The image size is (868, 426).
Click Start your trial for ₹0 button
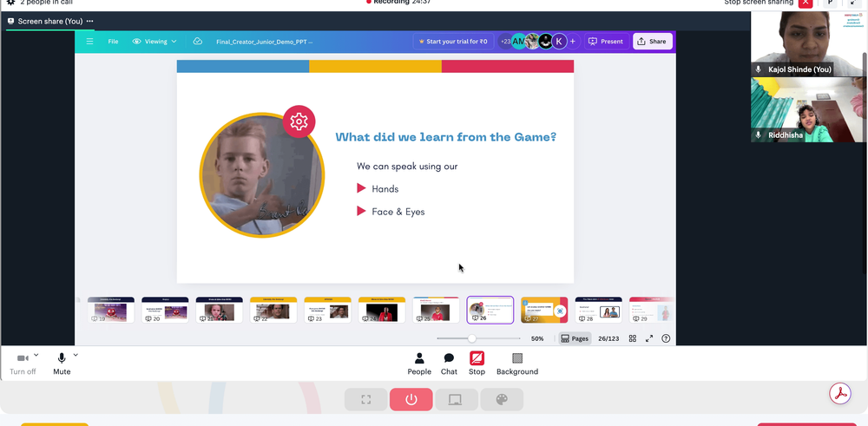point(453,42)
